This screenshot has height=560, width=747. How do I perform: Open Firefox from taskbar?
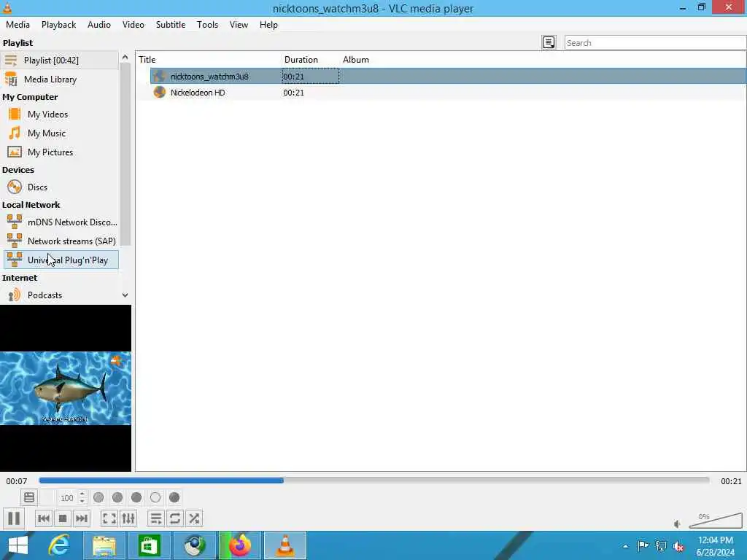239,545
